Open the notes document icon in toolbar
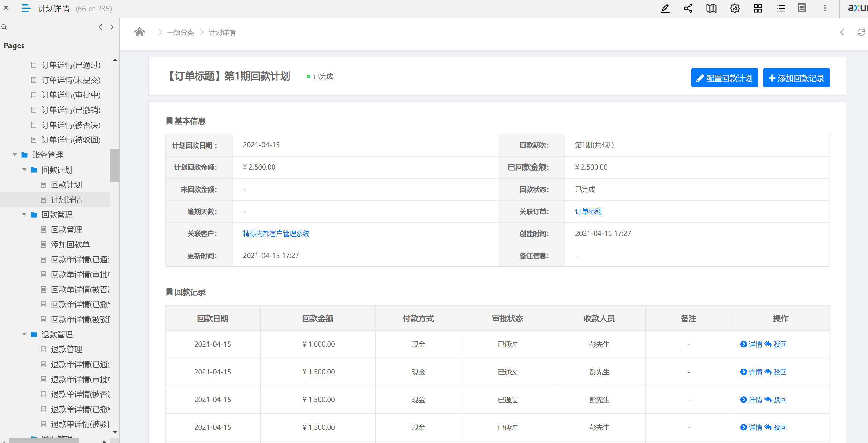This screenshot has height=443, width=868. click(802, 8)
